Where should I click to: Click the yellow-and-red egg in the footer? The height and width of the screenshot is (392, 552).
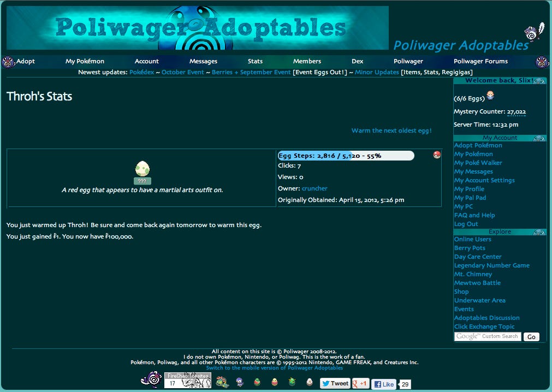pos(275,382)
